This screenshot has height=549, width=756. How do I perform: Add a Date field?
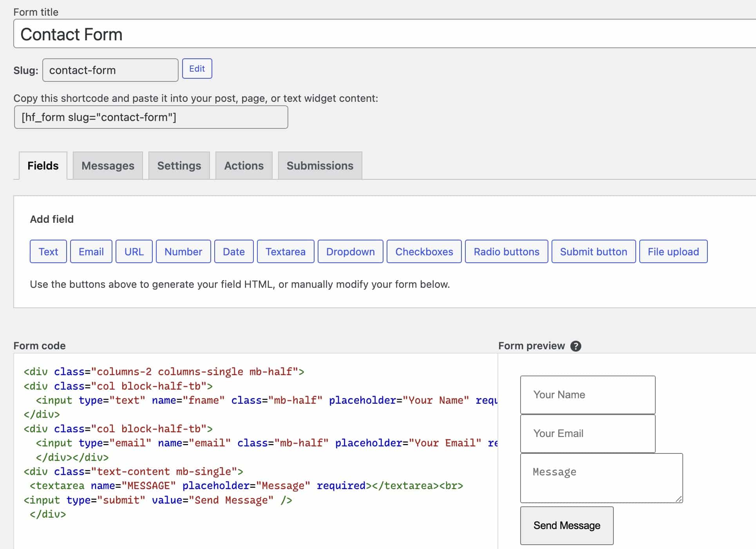coord(233,251)
